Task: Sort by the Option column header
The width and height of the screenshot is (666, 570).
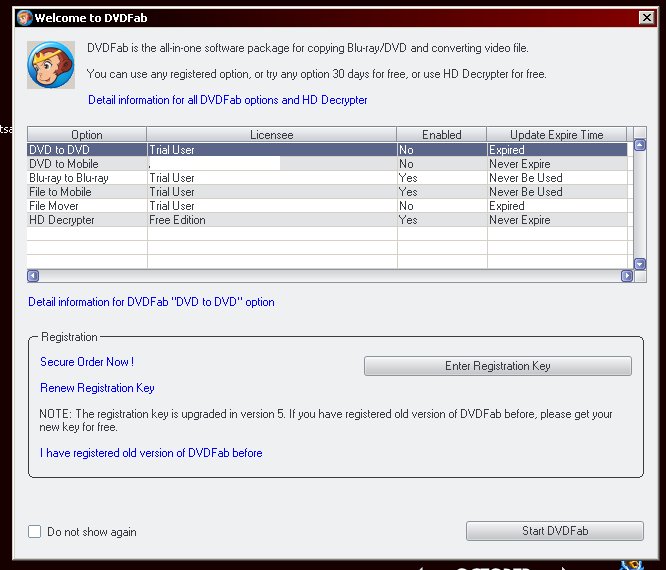Action: (x=87, y=135)
